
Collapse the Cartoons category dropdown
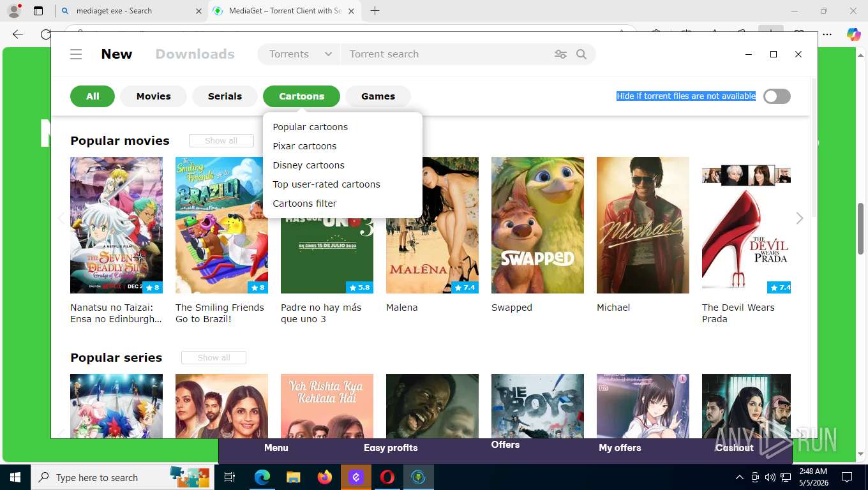tap(301, 96)
